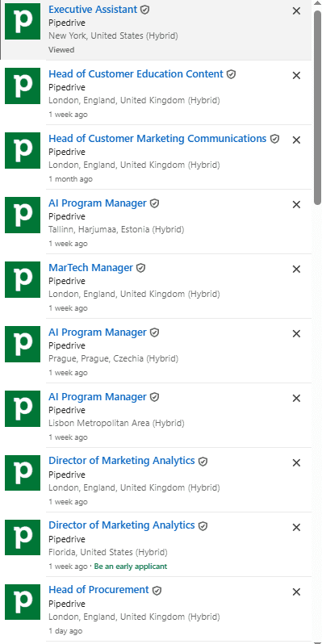This screenshot has width=322, height=644.
Task: Click Pipedrive logo beside Head of Customer Marketing Communications
Action: coord(23,150)
